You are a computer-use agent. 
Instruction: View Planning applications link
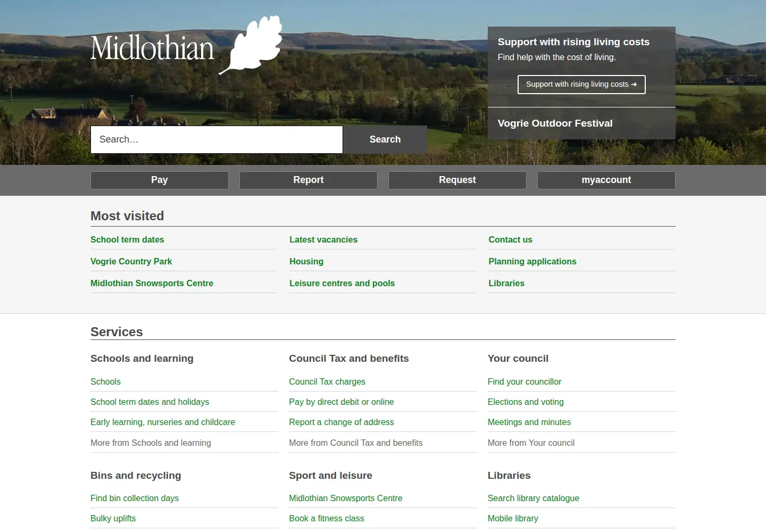coord(532,262)
